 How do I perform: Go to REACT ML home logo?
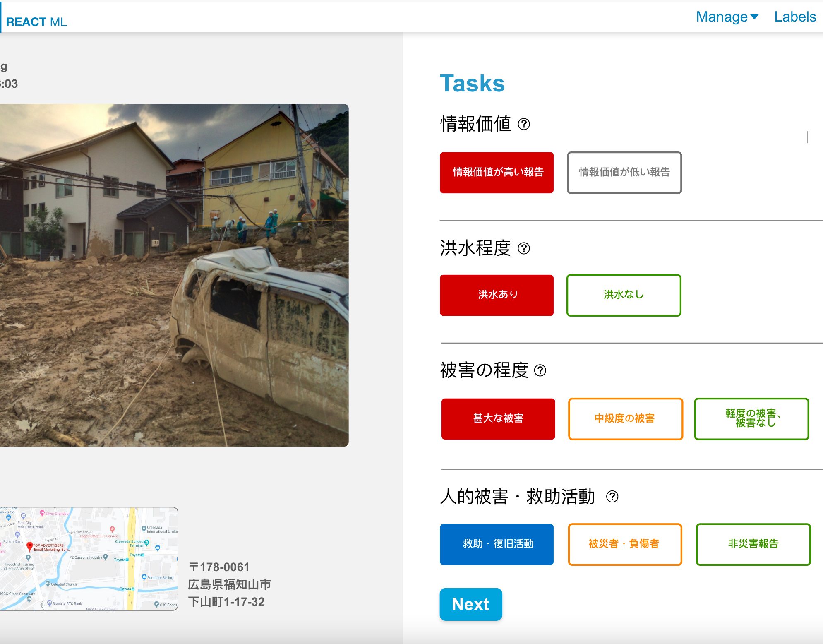pyautogui.click(x=36, y=22)
